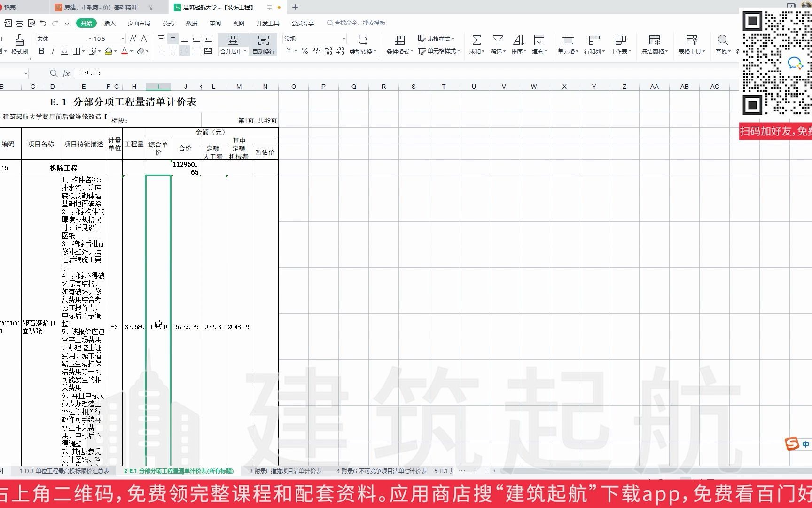Insert function via fx icon
This screenshot has height=508, width=812.
[66, 73]
